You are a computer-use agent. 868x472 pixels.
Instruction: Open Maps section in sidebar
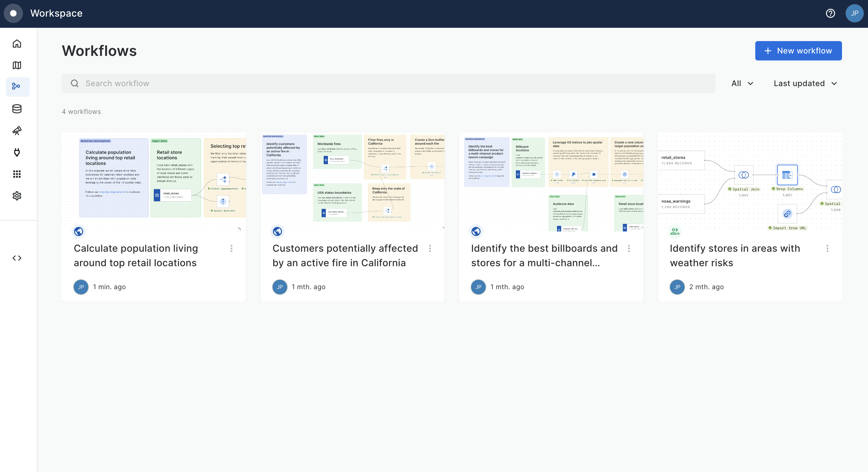coord(17,65)
